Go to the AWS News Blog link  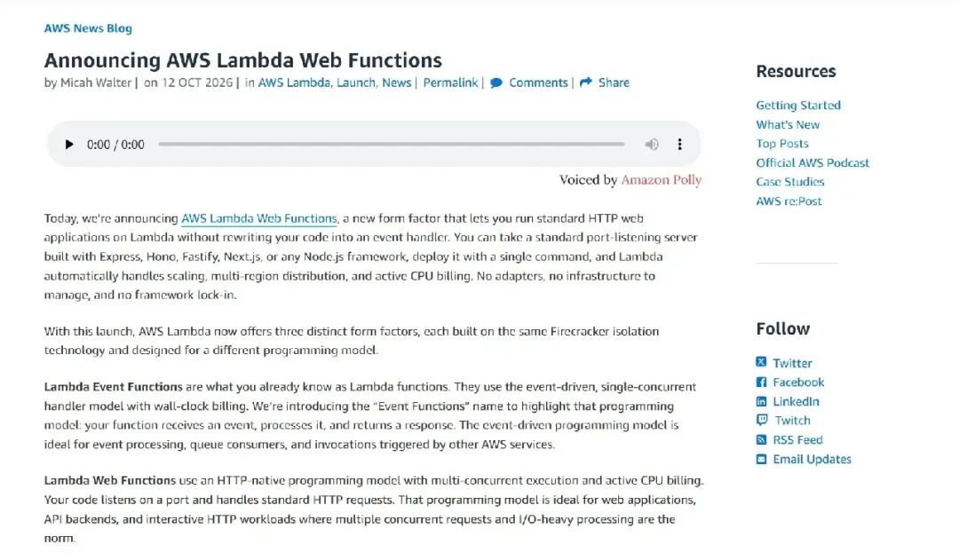click(88, 28)
